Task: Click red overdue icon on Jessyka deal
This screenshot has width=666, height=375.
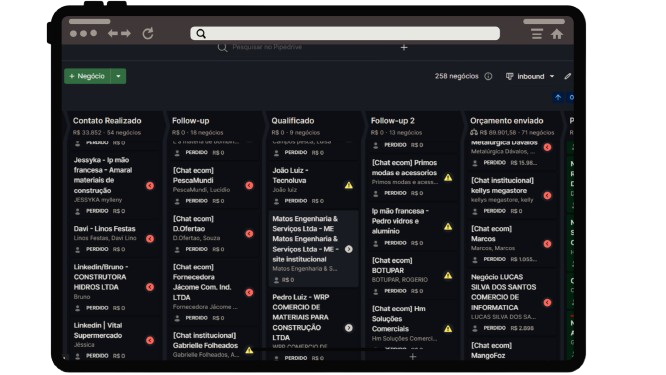Action: point(150,186)
